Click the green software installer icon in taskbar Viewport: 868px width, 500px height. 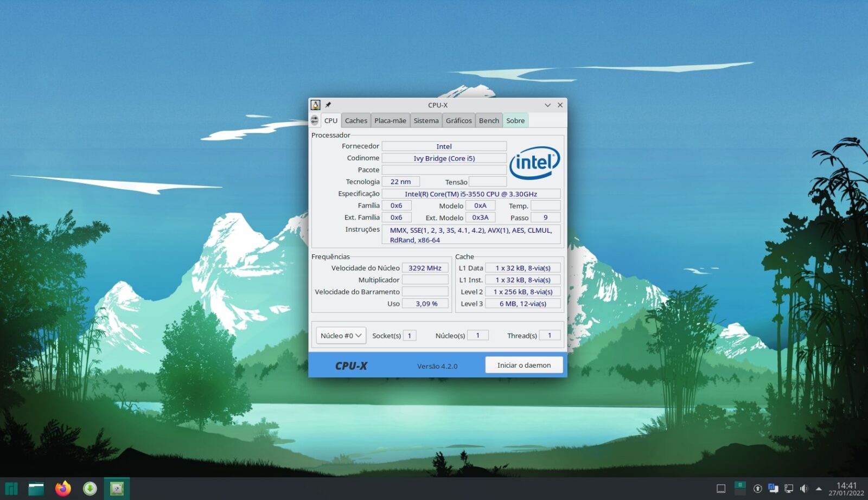(x=90, y=489)
